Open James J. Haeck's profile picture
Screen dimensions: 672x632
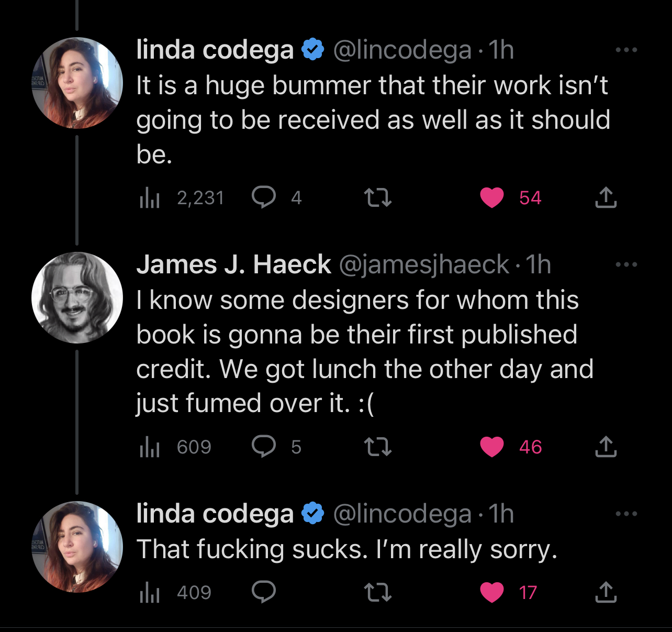pyautogui.click(x=77, y=297)
